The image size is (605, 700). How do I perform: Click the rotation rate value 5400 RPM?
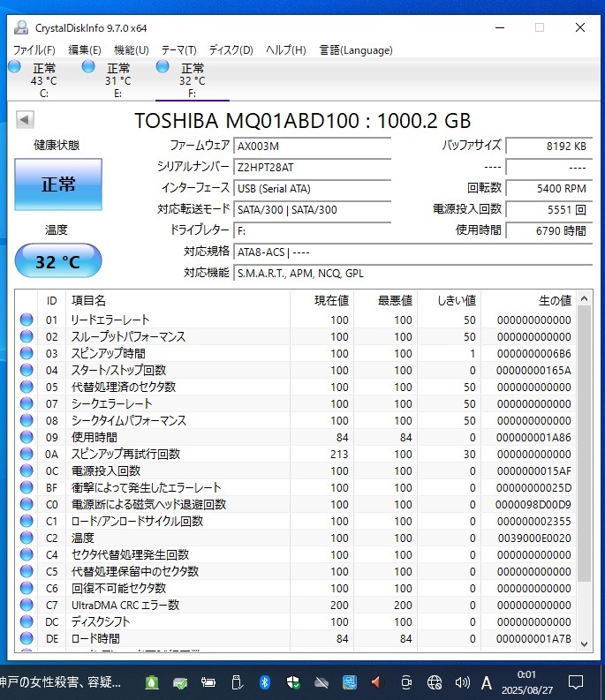coord(549,188)
